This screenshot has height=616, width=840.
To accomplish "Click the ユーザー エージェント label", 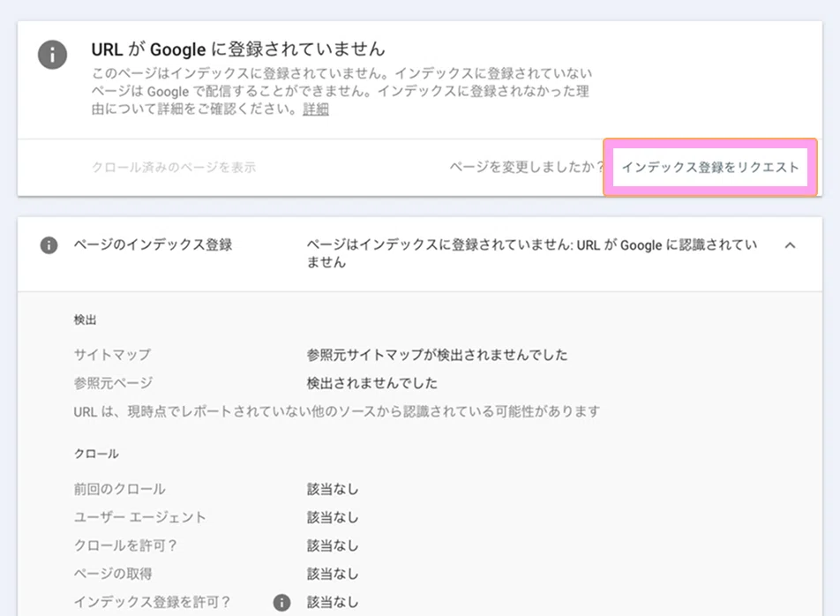I will (x=139, y=517).
